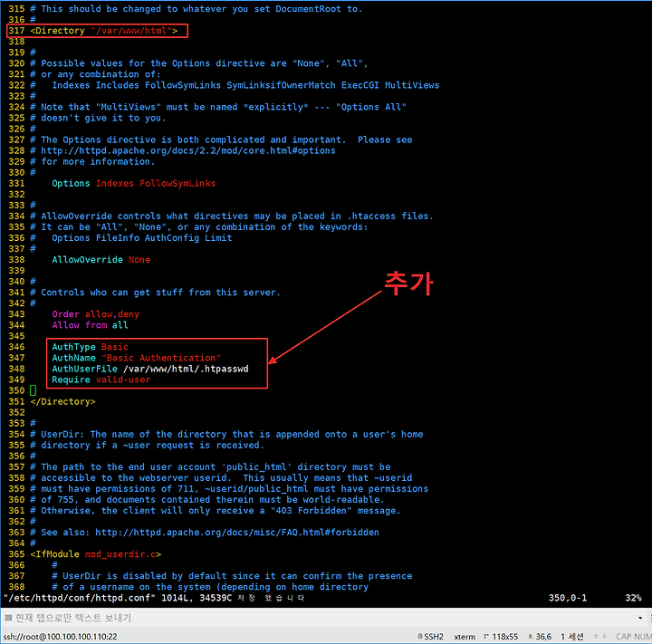652x644 pixels.
Task: Click the closing </Directory> tag line
Action: 62,401
